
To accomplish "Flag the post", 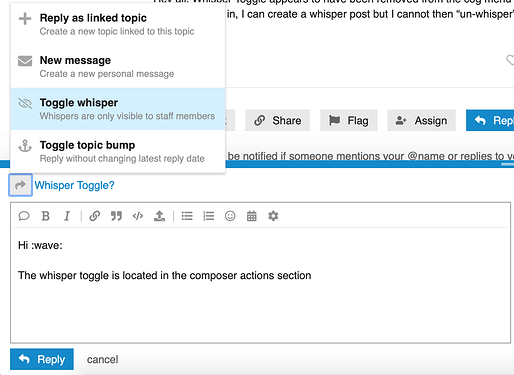I will pos(349,120).
